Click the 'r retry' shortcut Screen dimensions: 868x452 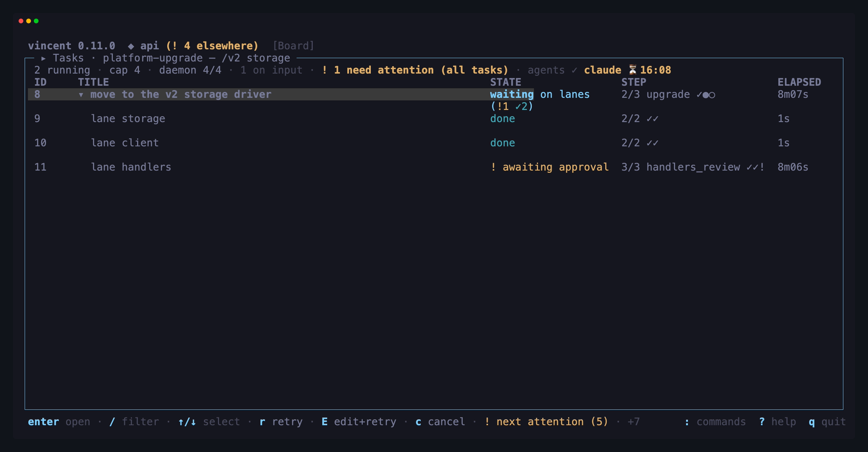tap(281, 422)
